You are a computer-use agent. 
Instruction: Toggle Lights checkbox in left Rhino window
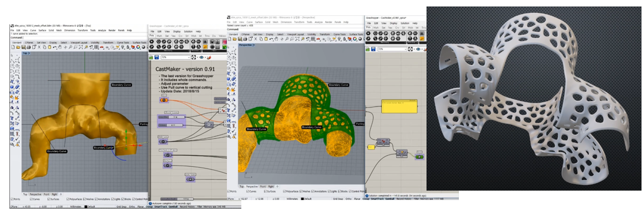112,199
